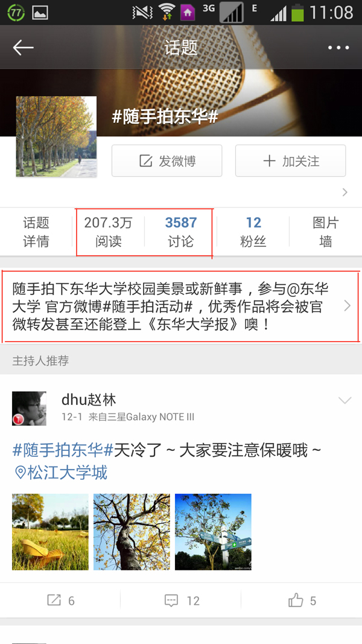Tap the 发微博 button

point(167,161)
